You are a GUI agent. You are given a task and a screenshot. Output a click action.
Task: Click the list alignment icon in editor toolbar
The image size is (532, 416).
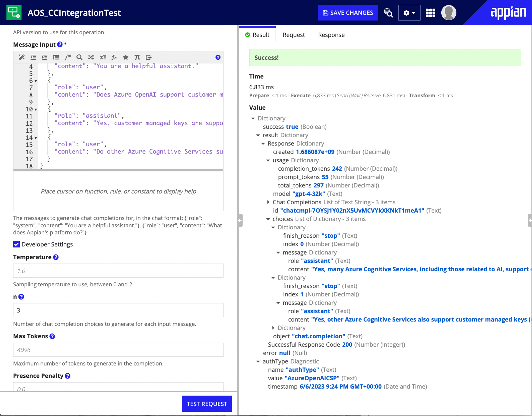[56, 57]
